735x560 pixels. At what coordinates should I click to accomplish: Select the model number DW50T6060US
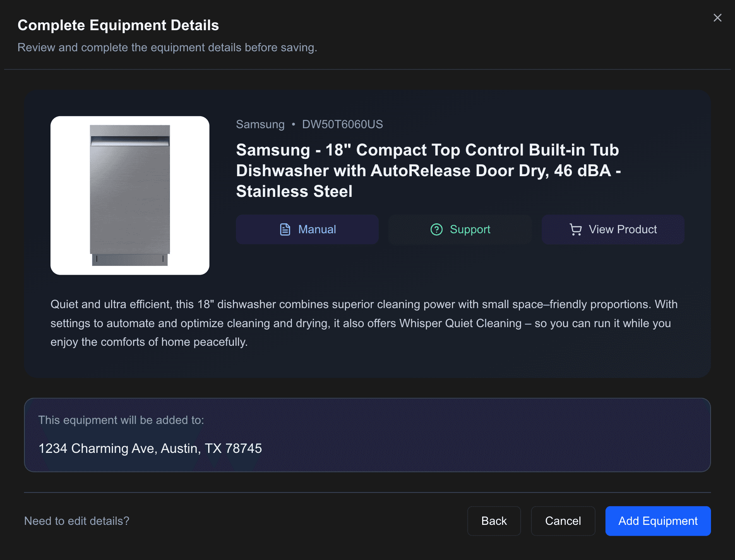(x=342, y=124)
